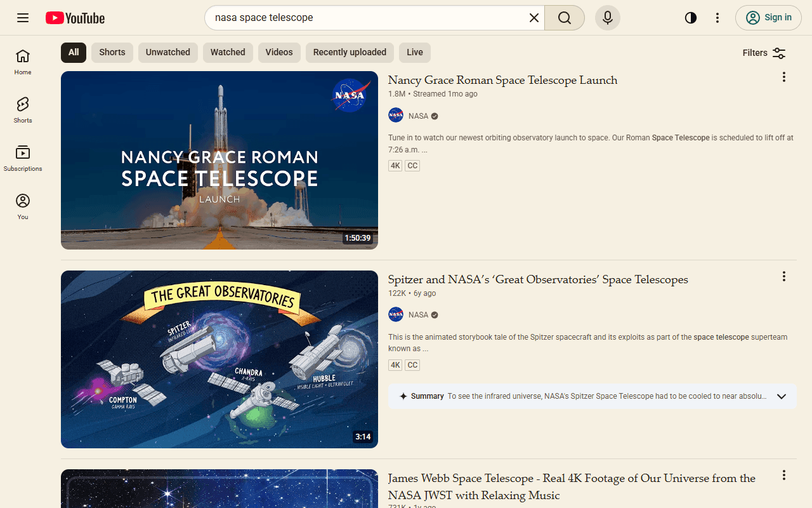Click the Roman launch video description text
The height and width of the screenshot is (508, 812).
click(591, 144)
